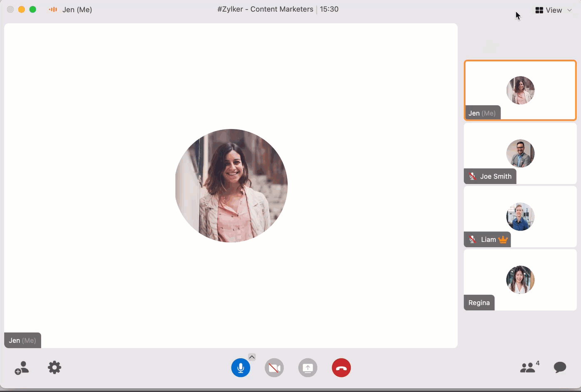
Task: End the call with red hang-up button
Action: tap(341, 368)
